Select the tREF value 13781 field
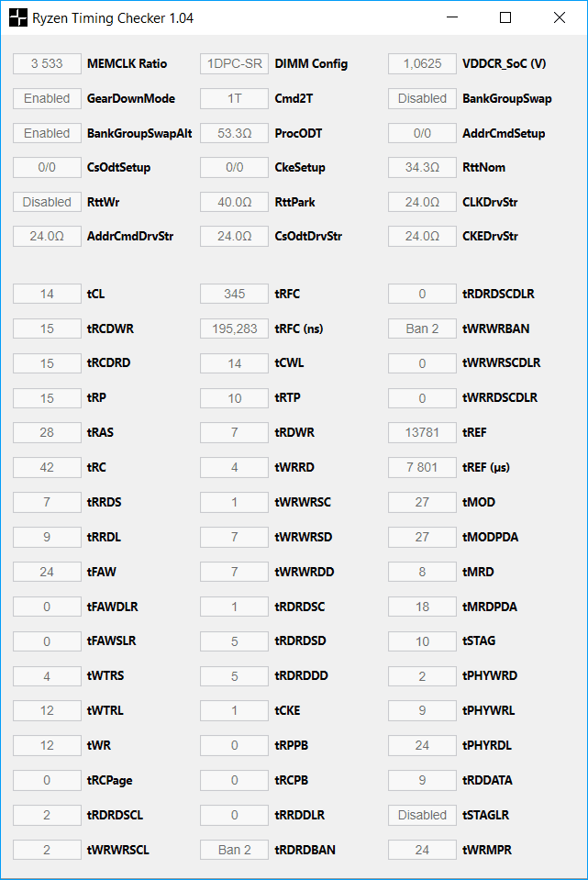Viewport: 588px width, 880px height. 422,432
